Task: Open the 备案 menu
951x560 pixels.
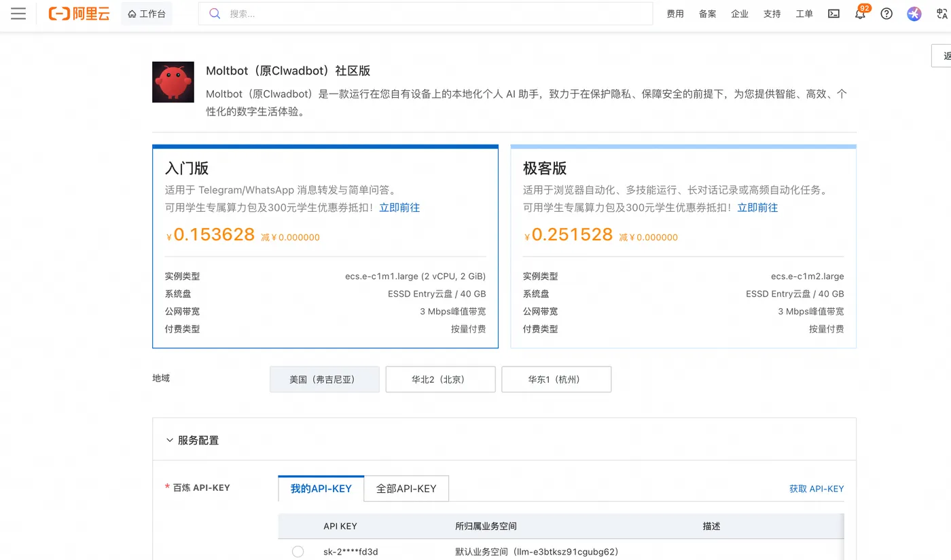Action: click(x=708, y=14)
